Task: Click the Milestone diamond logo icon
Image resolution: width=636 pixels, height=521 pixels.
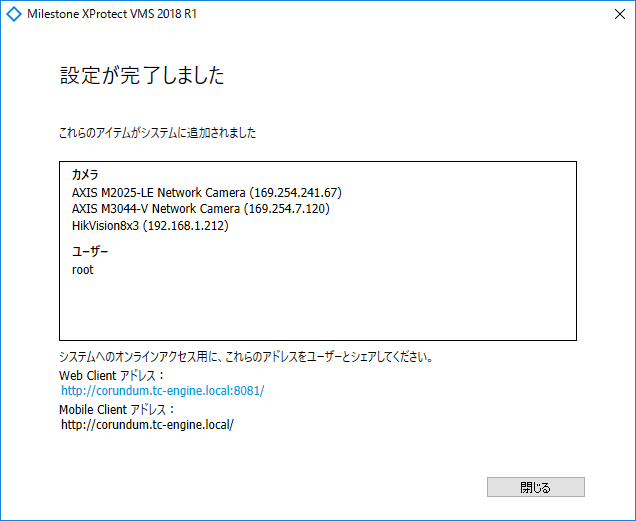Action: 14,14
